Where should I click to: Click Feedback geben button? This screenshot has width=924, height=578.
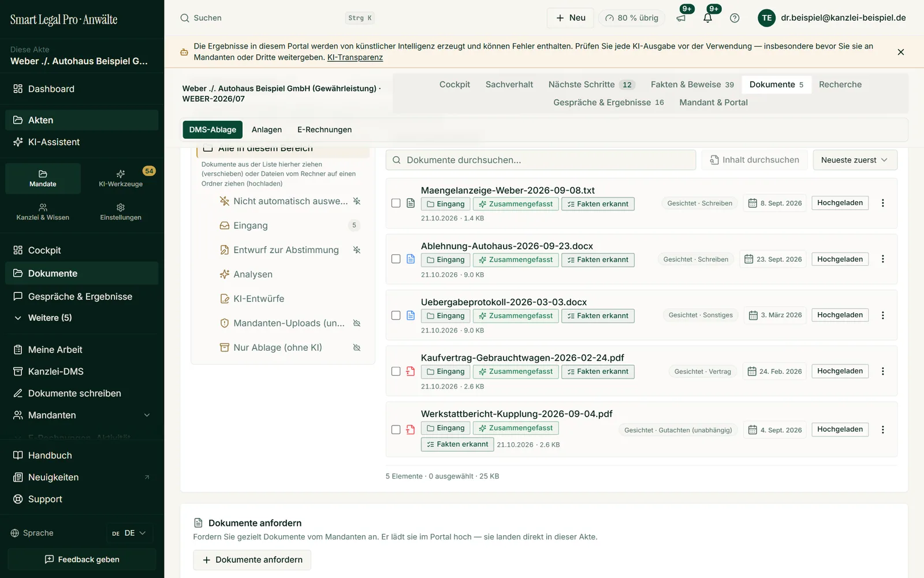81,560
